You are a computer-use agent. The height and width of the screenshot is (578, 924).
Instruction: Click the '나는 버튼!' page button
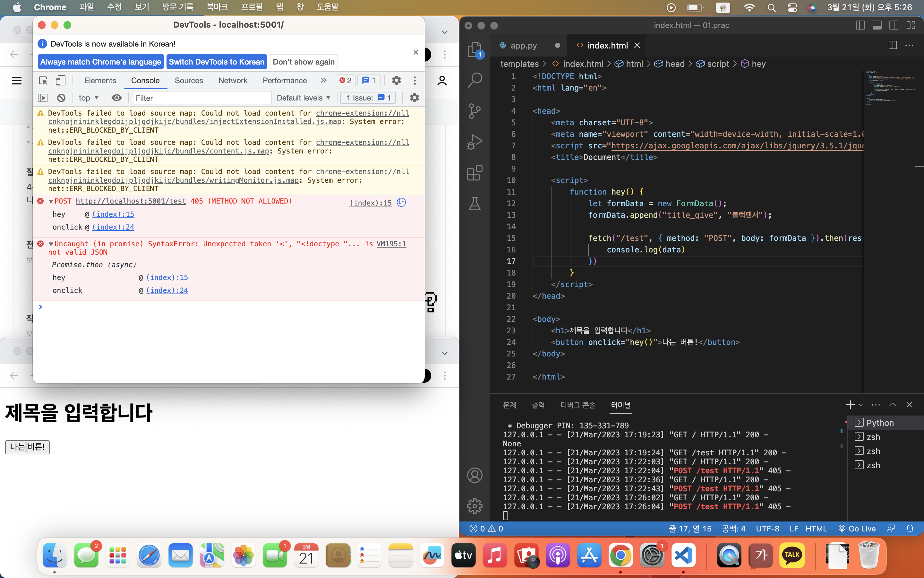tap(27, 446)
